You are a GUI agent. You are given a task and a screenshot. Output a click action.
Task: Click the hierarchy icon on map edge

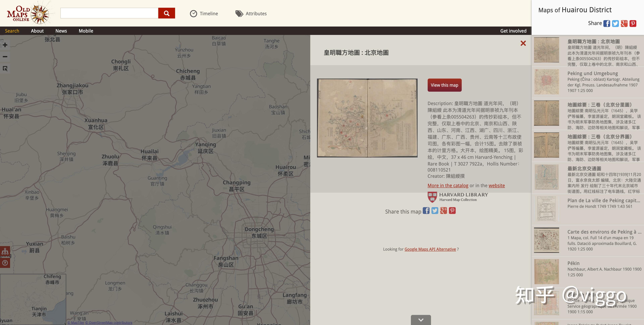pyautogui.click(x=5, y=251)
